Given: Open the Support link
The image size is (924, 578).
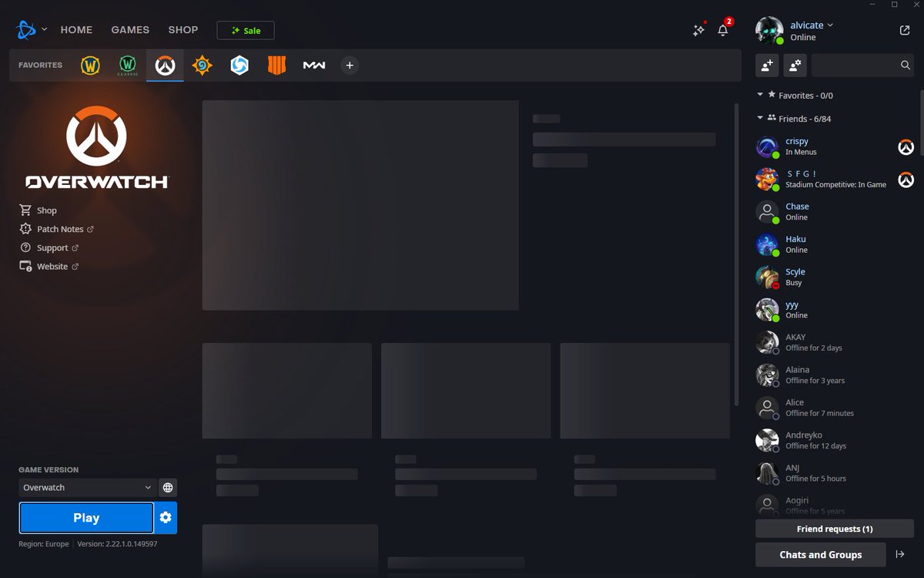Looking at the screenshot, I should point(49,247).
